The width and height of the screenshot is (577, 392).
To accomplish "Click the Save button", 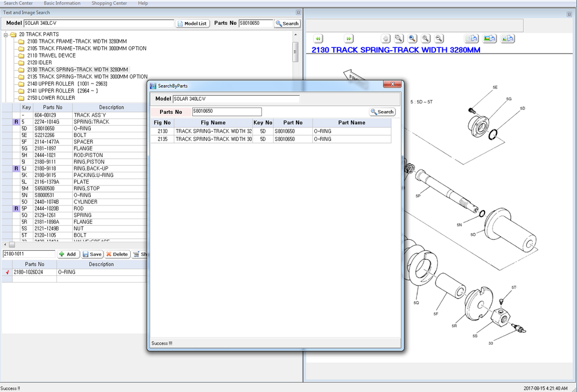I will point(92,254).
